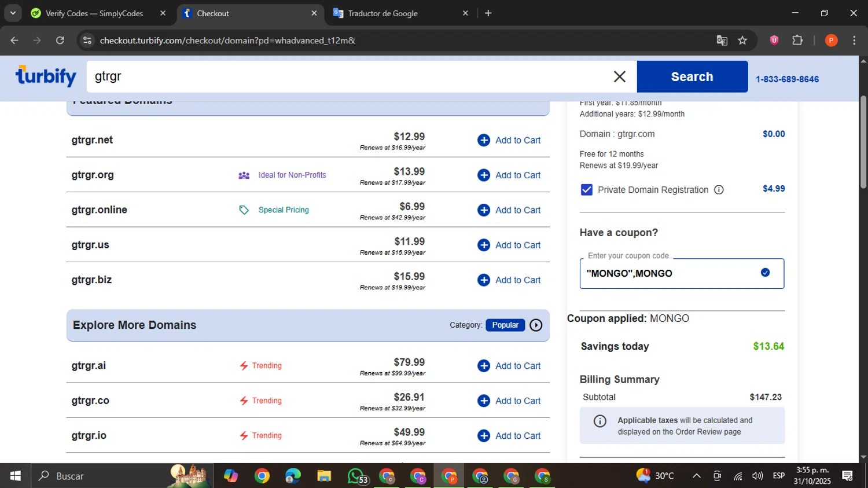Screen dimensions: 868x488
Task: Open the browser extensions puzzle icon
Action: [x=797, y=41]
